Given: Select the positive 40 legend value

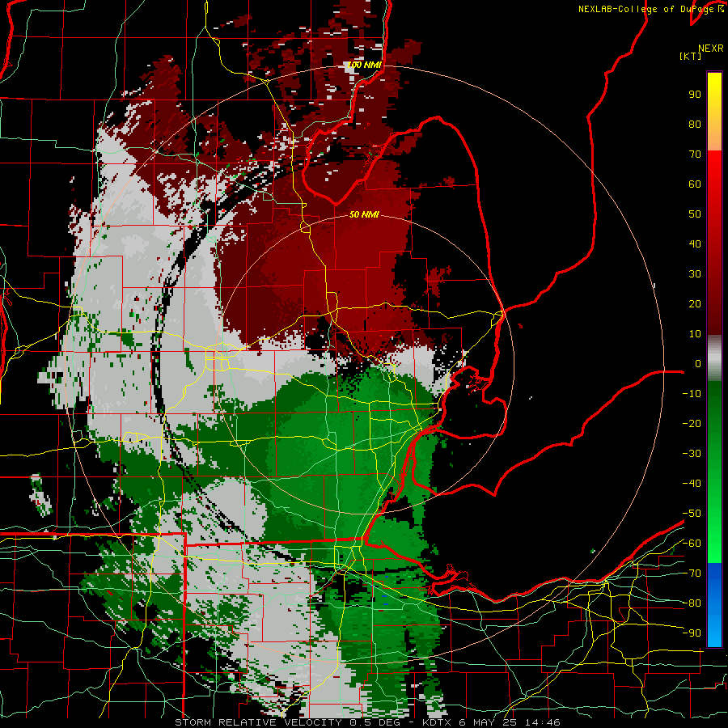Looking at the screenshot, I should pos(695,243).
